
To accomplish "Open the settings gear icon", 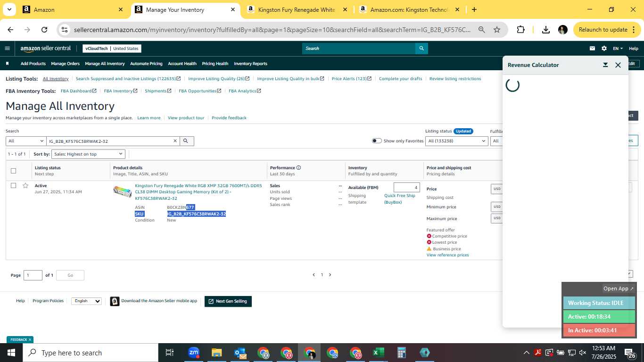I will (x=604, y=48).
